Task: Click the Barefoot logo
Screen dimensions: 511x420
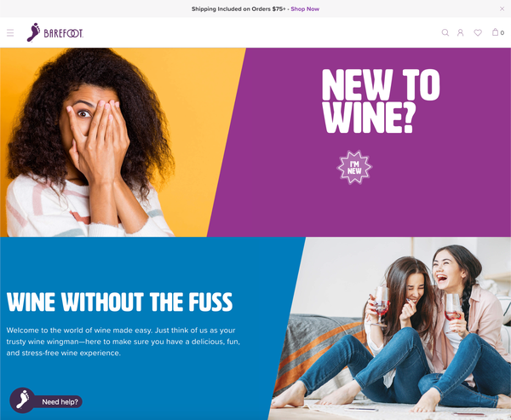Action: [55, 32]
